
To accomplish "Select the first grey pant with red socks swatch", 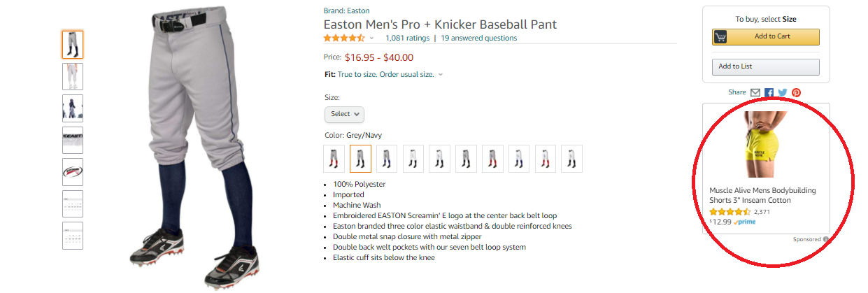I will pyautogui.click(x=334, y=159).
